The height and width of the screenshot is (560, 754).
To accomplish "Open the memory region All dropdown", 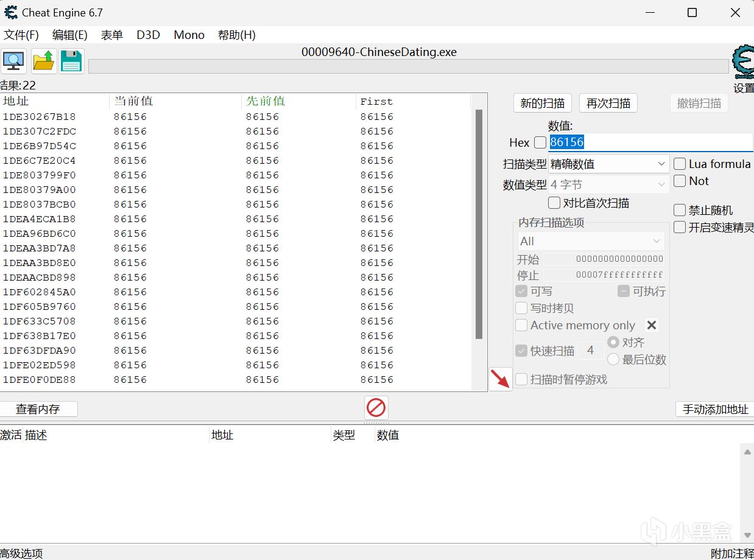I will pos(591,241).
